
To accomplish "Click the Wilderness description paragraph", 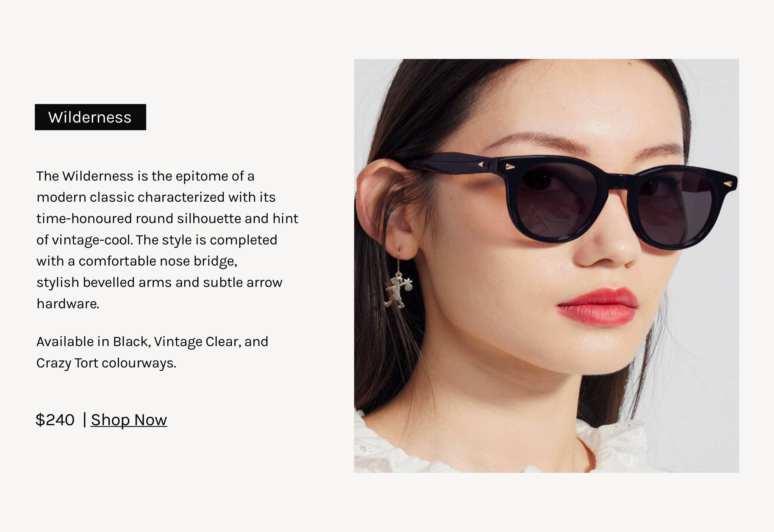I will [x=167, y=240].
